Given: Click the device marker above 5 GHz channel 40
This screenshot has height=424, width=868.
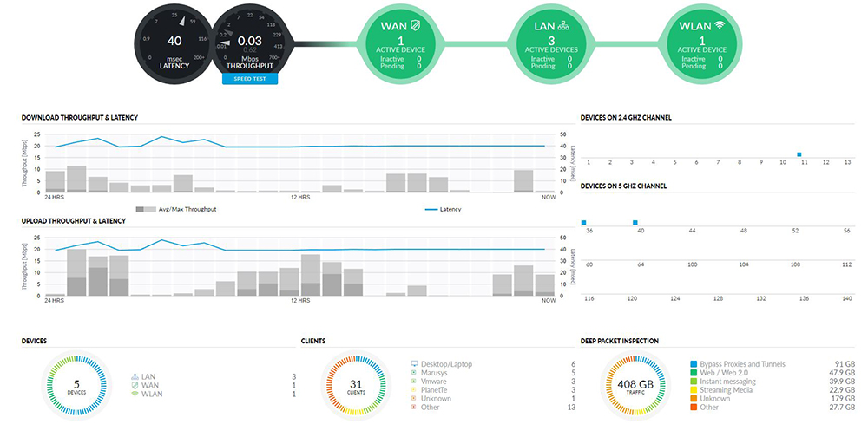Looking at the screenshot, I should pos(635,222).
